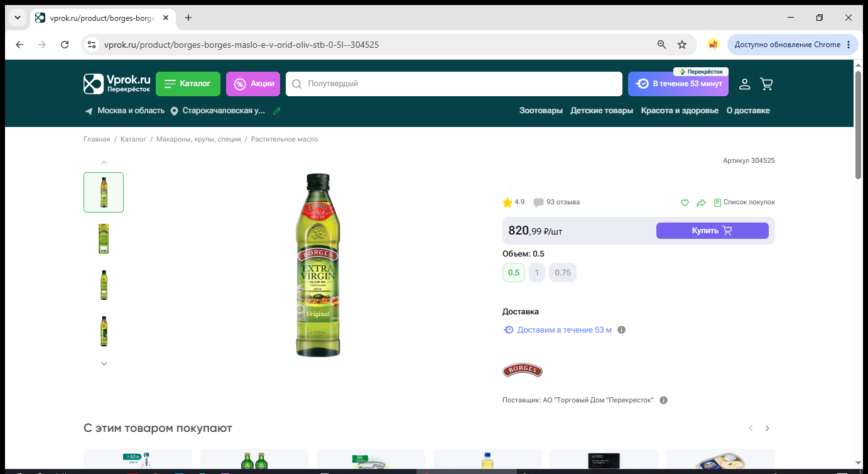The image size is (868, 474).
Task: Click the zoom magnifier icon in address bar
Action: pyautogui.click(x=661, y=45)
